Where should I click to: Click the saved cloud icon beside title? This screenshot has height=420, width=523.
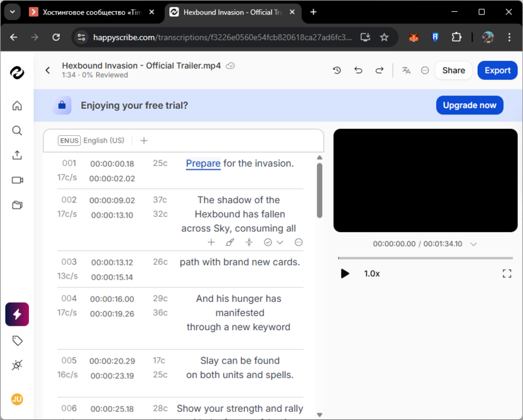pos(230,66)
